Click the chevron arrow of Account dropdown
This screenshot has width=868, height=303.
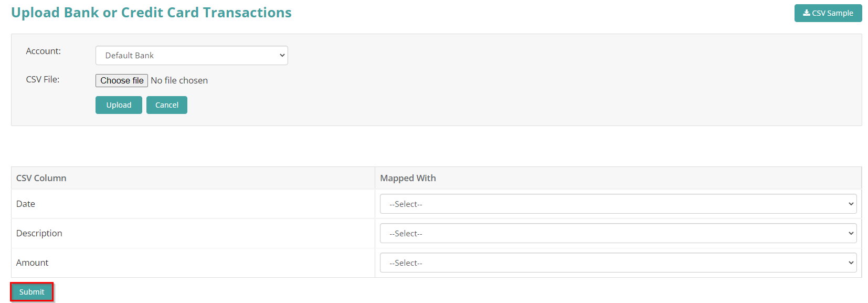pos(282,56)
